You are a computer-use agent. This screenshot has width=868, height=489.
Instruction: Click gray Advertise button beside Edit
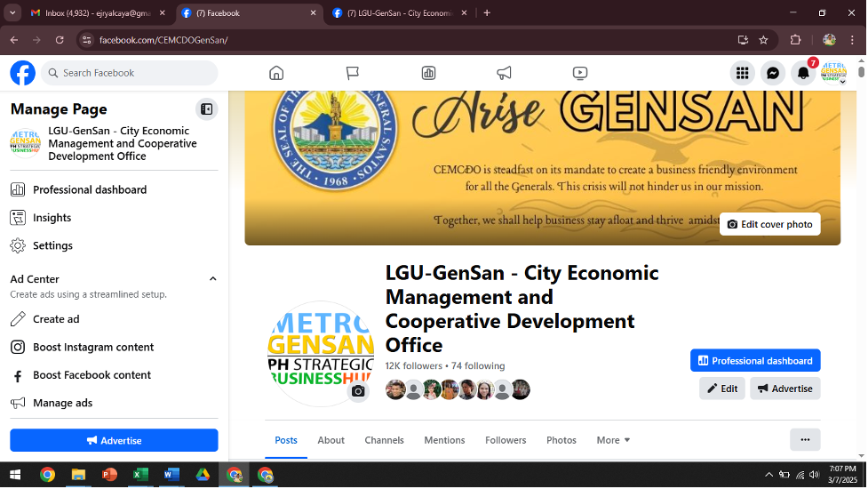tap(785, 389)
